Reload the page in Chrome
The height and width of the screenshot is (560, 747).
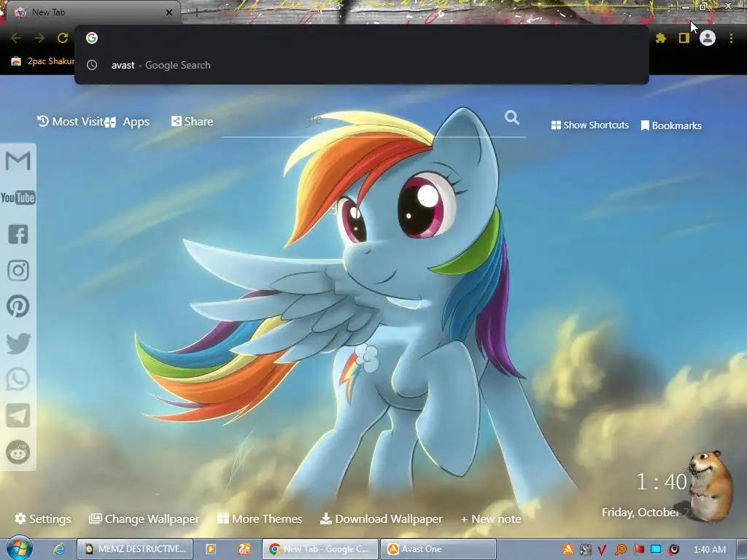pos(63,38)
